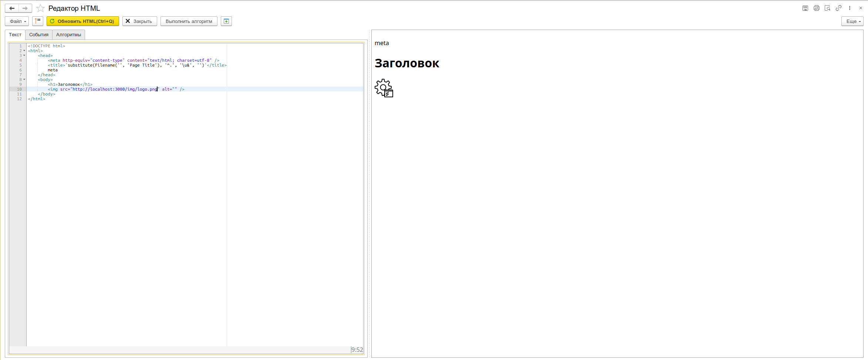
Task: Click the Выполнить алгоритм button
Action: [189, 21]
